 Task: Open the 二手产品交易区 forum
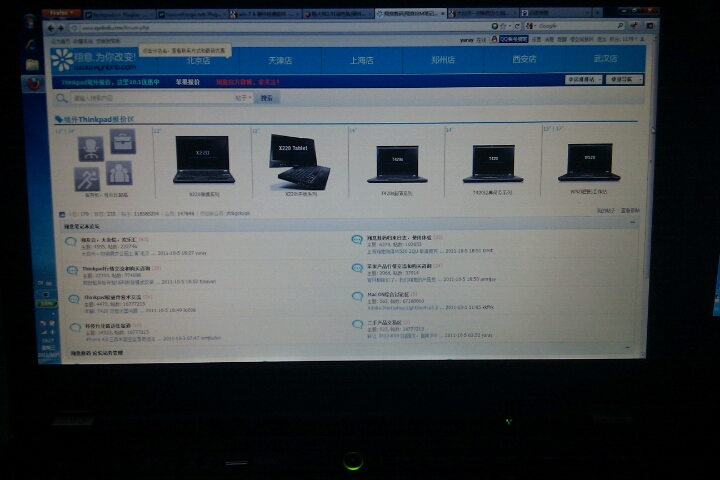[x=384, y=323]
